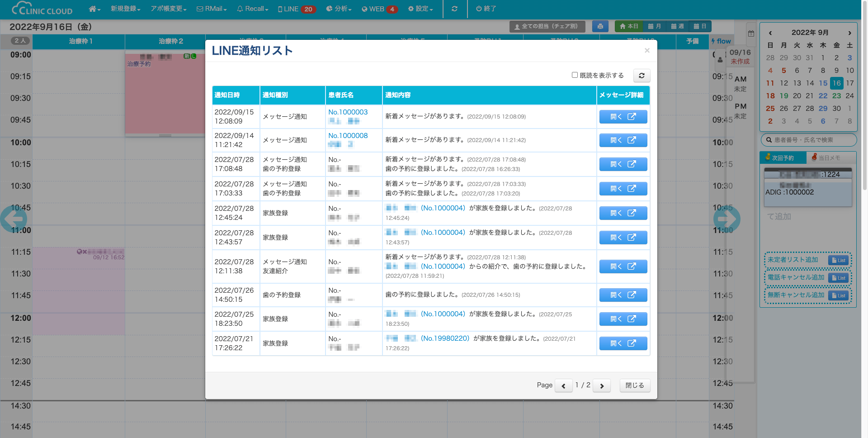Enable the 既読を表示する checkbox
This screenshot has height=438, width=868.
[575, 75]
